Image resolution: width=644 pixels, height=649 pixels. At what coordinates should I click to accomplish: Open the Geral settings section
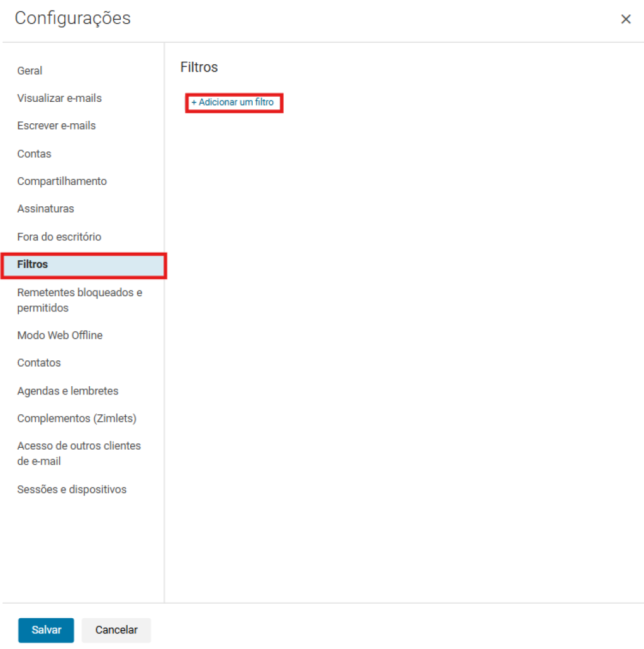(30, 70)
